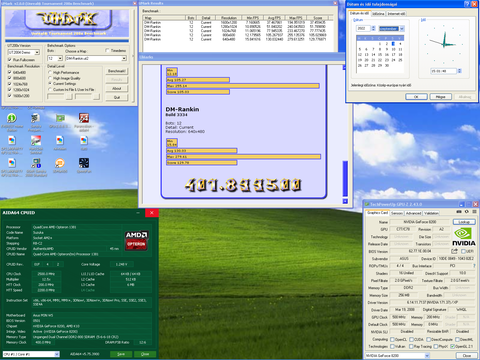This screenshot has height=360, width=480.
Task: Launch Hard Disk Sentinel from the desktop
Action: (36, 141)
